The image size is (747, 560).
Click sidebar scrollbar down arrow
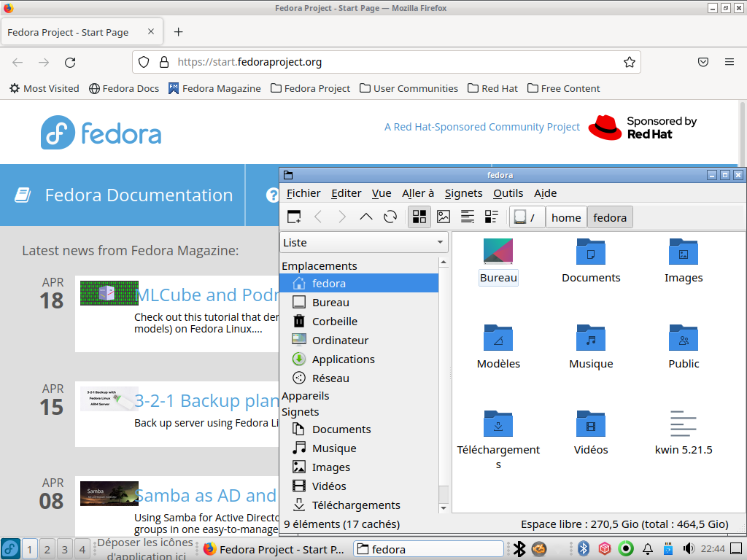(x=444, y=508)
